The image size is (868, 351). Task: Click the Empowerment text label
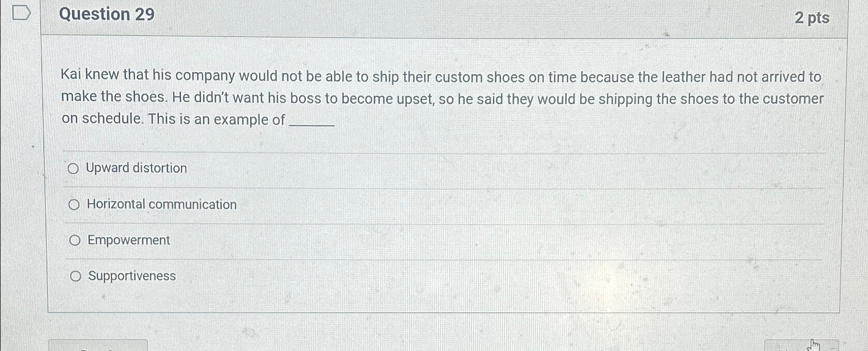[128, 239]
